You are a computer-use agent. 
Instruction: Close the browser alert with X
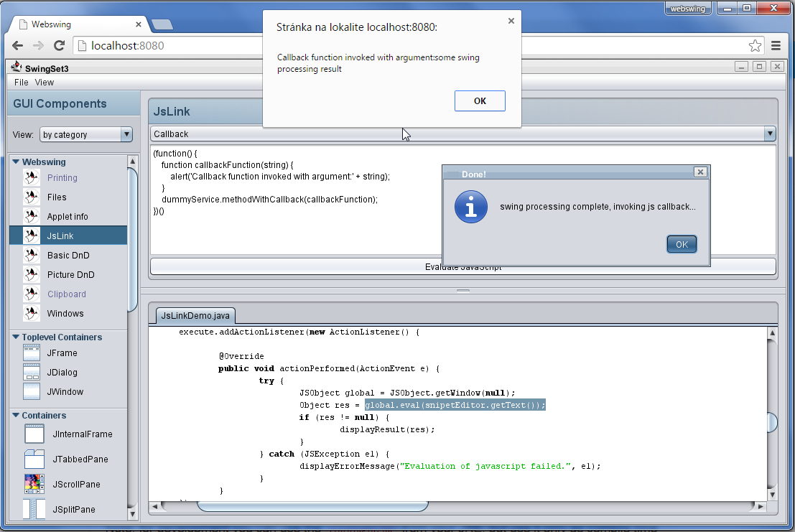coord(511,21)
